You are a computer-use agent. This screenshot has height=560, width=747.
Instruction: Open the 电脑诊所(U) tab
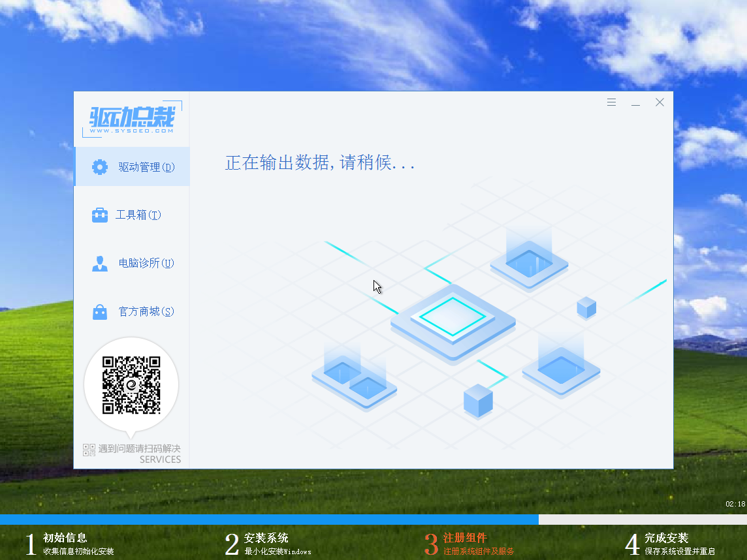click(x=147, y=263)
